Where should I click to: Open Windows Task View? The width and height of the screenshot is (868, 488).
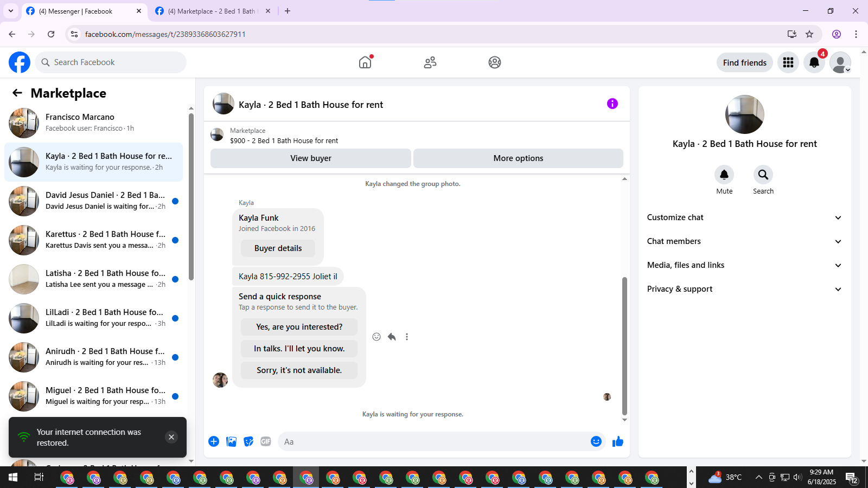pos(39,477)
